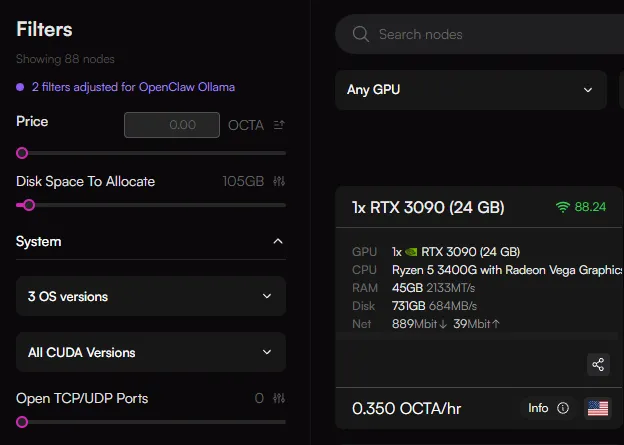This screenshot has width=624, height=445.
Task: Click the NVIDIA logo in GPU row
Action: [x=411, y=252]
